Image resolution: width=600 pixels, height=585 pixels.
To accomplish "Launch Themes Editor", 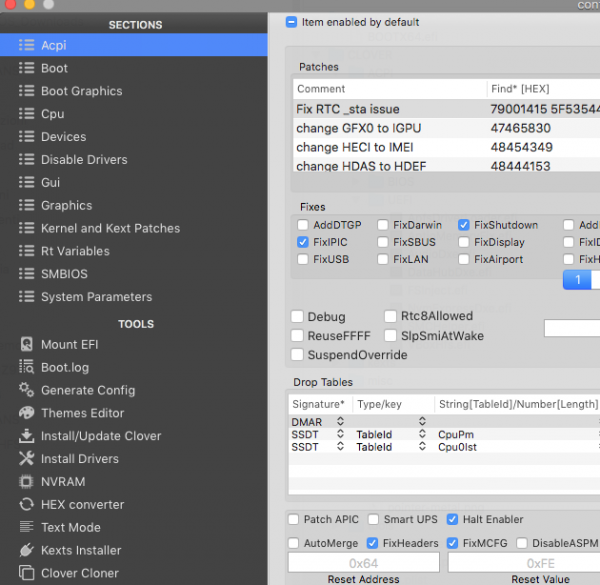I will [x=82, y=413].
